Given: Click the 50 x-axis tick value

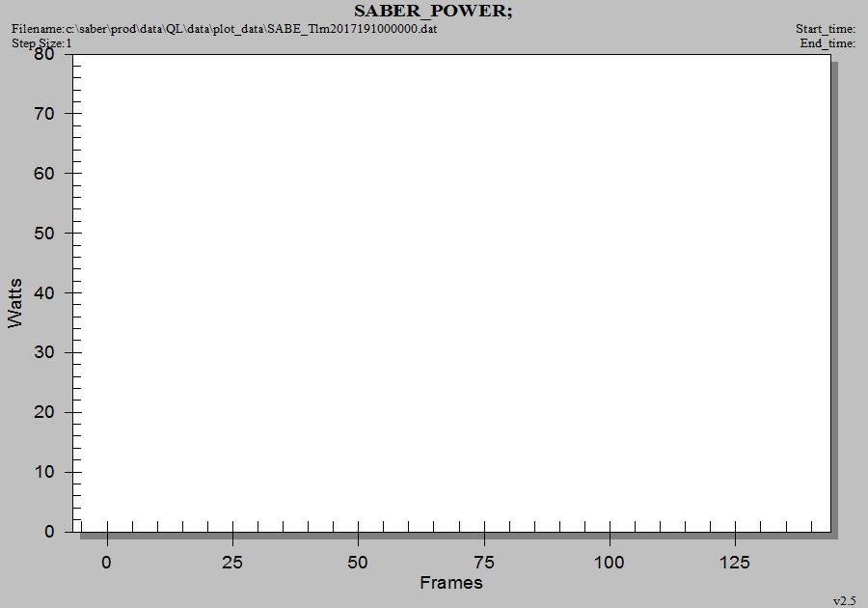Looking at the screenshot, I should tap(358, 563).
